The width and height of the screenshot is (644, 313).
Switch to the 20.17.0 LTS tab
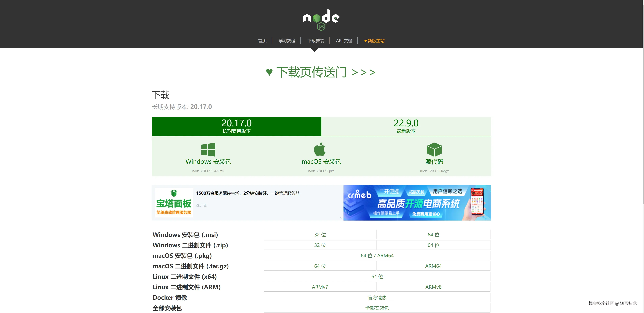coord(236,126)
